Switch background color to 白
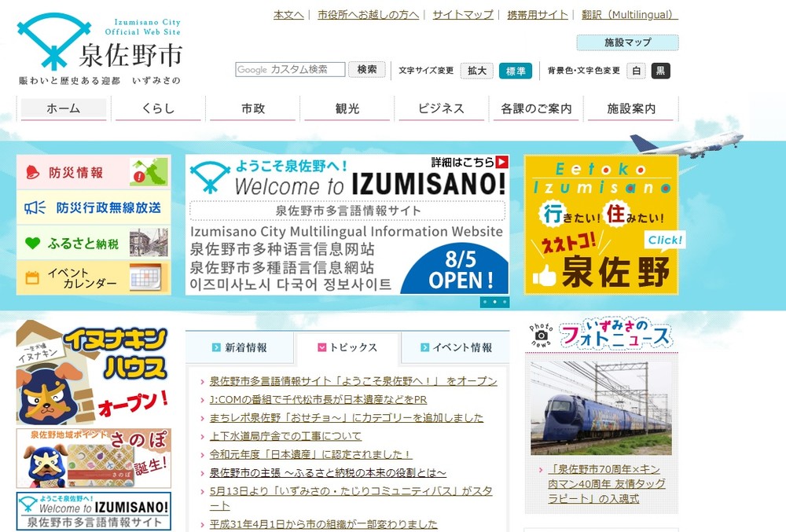 pyautogui.click(x=636, y=71)
